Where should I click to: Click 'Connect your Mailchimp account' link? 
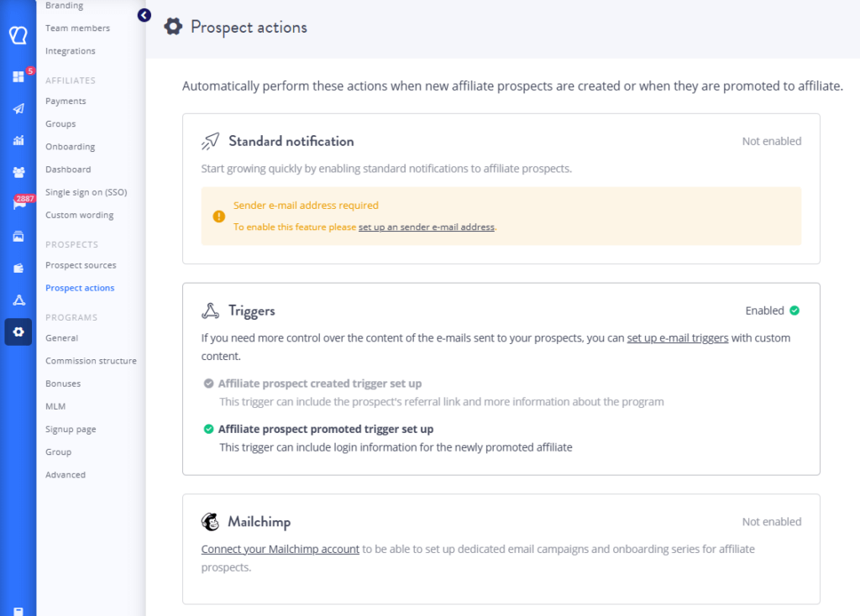pyautogui.click(x=280, y=549)
